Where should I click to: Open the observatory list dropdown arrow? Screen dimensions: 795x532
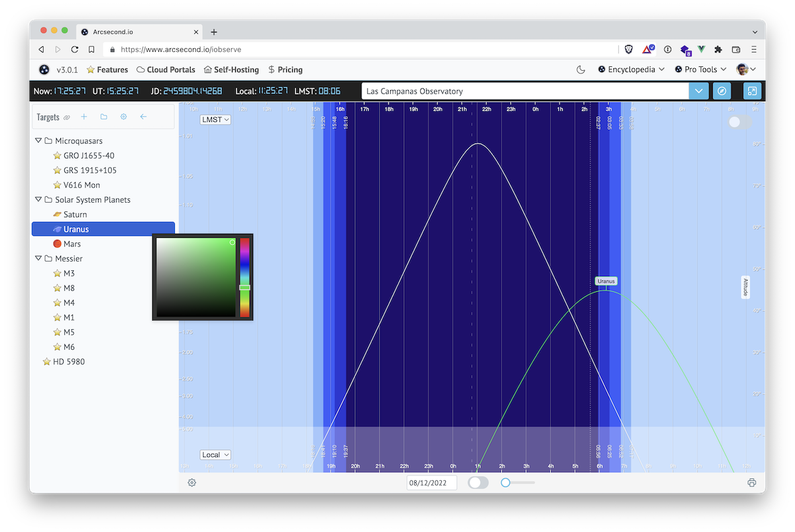click(x=698, y=91)
